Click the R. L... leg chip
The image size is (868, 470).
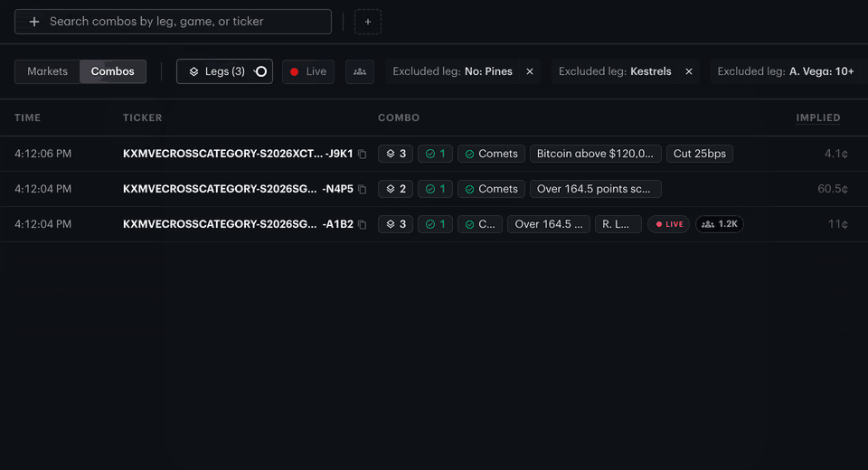(x=618, y=223)
